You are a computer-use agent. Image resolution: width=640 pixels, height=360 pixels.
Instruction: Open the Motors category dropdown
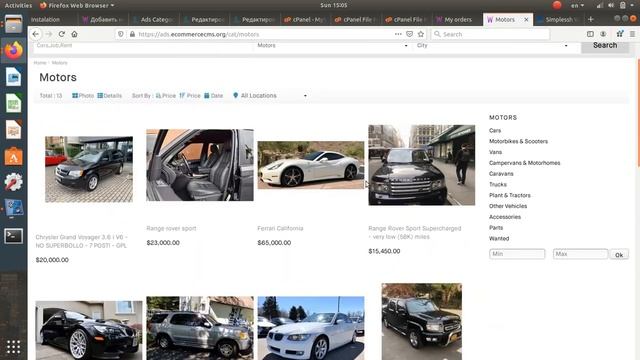(332, 46)
